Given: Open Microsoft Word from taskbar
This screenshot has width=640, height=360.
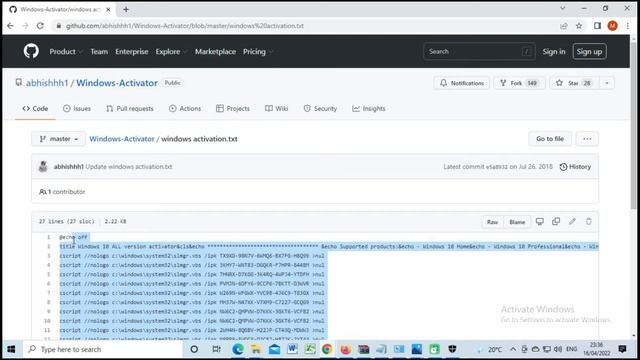Looking at the screenshot, I should (x=292, y=349).
